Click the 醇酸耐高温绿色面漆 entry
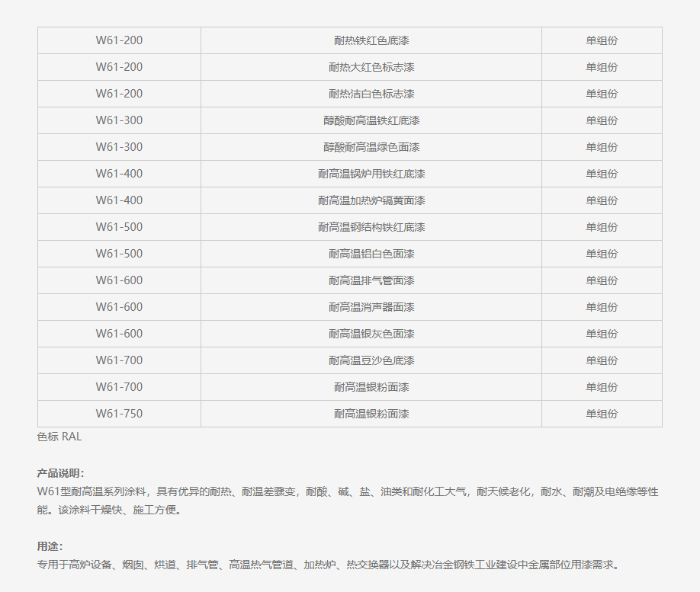Image resolution: width=700 pixels, height=592 pixels. pyautogui.click(x=370, y=146)
